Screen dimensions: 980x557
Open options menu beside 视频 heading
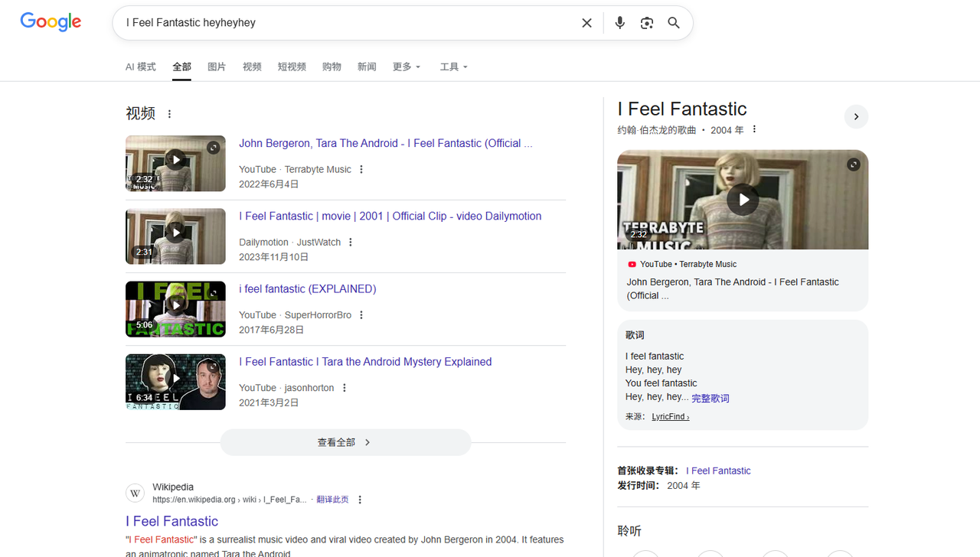tap(169, 114)
